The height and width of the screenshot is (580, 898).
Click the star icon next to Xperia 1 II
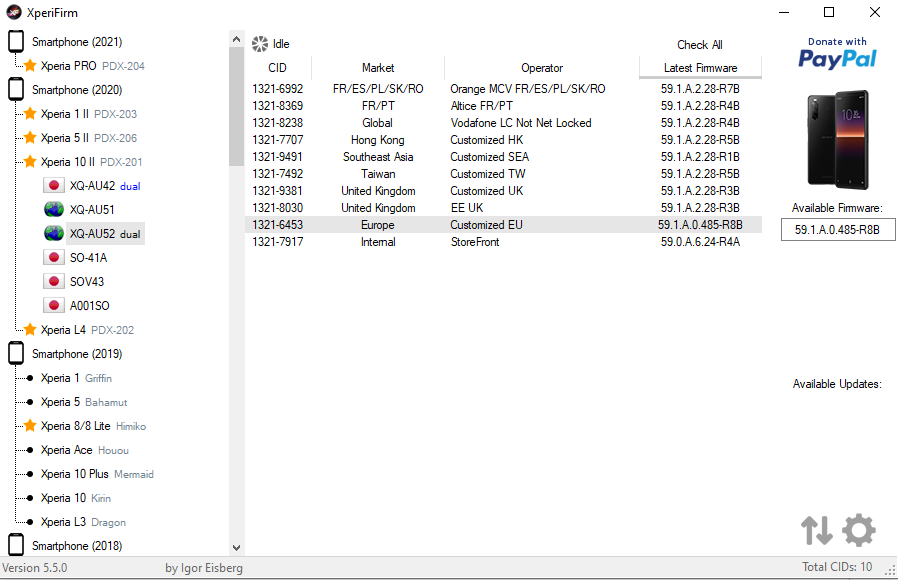[x=30, y=114]
